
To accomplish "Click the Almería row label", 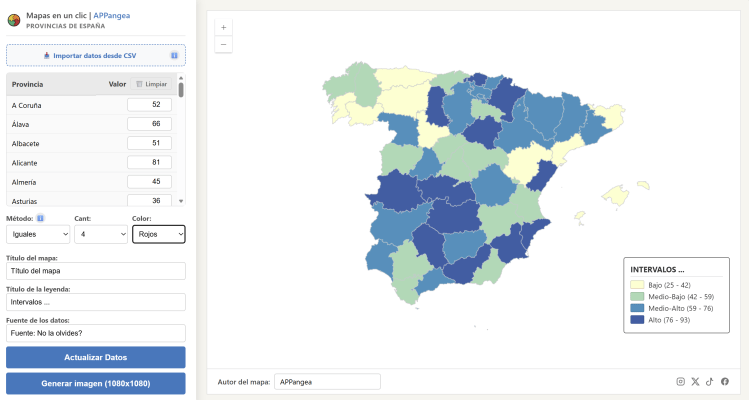I will click(24, 182).
